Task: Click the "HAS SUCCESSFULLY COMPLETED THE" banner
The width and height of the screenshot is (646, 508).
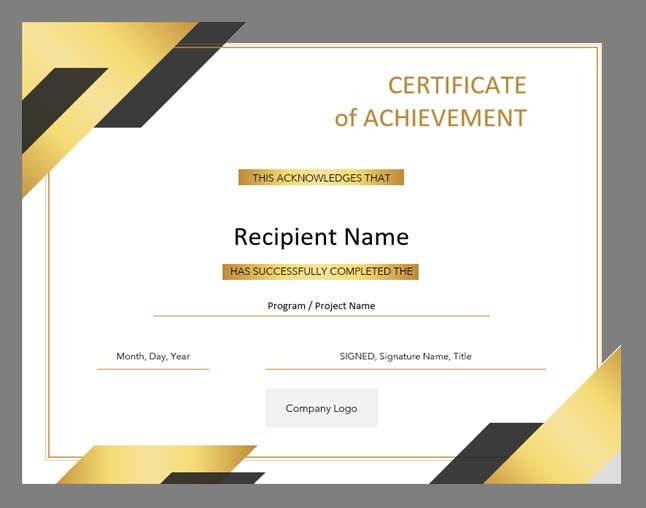Action: (x=321, y=272)
